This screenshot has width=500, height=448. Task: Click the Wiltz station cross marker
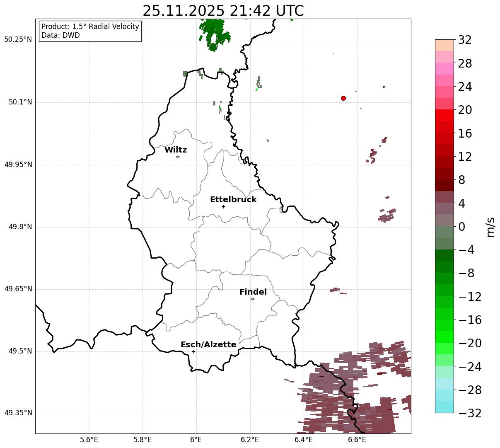[178, 157]
